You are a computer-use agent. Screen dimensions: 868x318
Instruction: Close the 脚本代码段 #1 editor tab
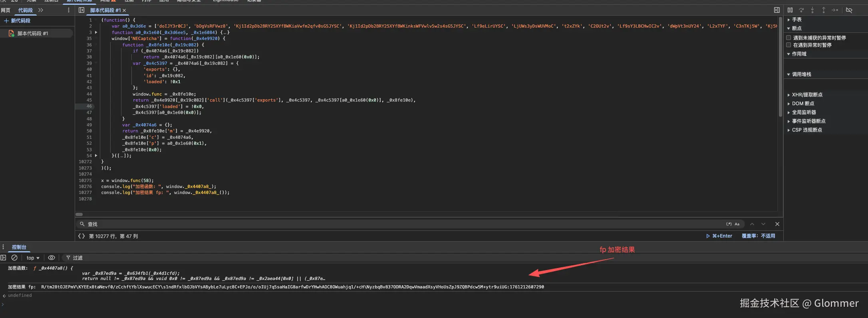point(124,10)
